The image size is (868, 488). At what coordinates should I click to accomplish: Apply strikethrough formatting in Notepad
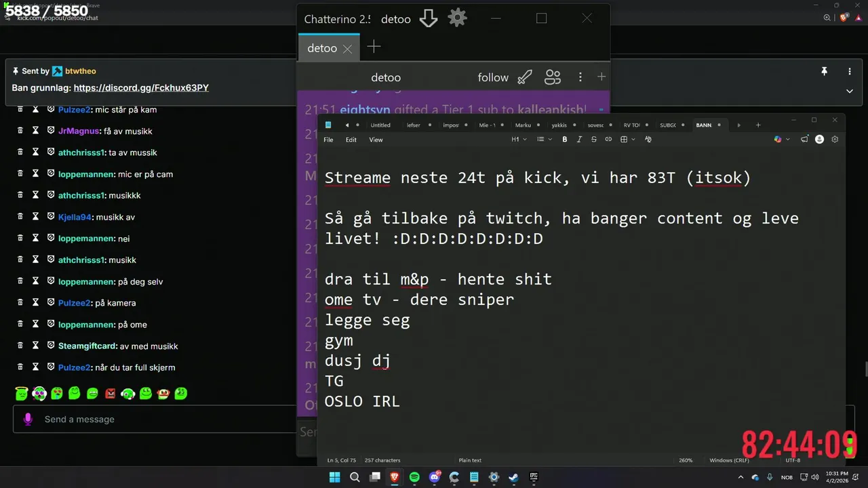coord(594,140)
